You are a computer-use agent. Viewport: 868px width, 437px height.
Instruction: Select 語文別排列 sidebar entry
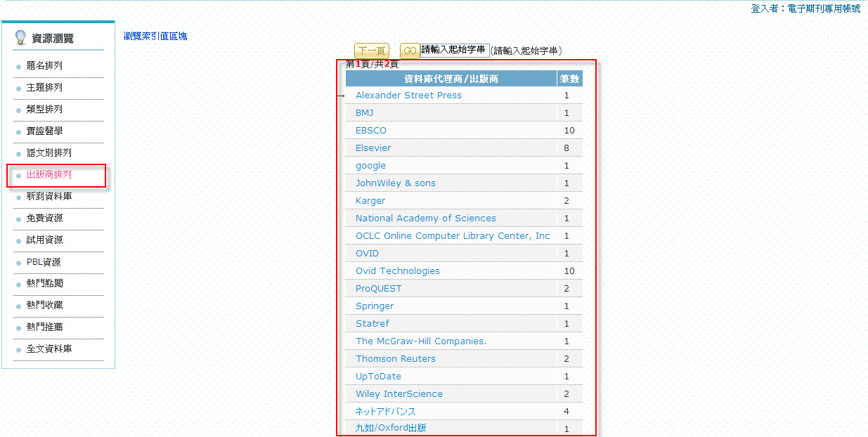coord(48,152)
